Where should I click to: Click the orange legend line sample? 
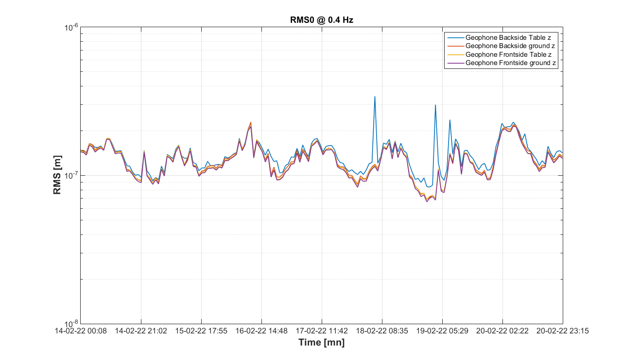[455, 46]
